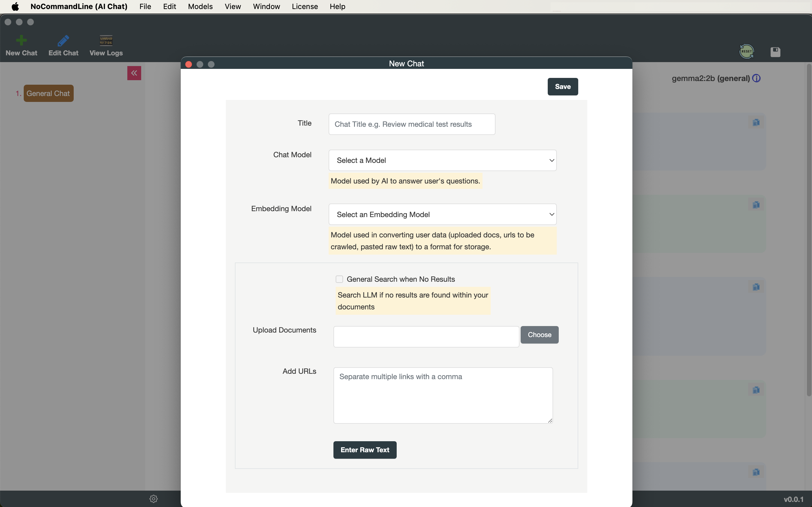Click the gemma2:2b (general) model label

710,78
